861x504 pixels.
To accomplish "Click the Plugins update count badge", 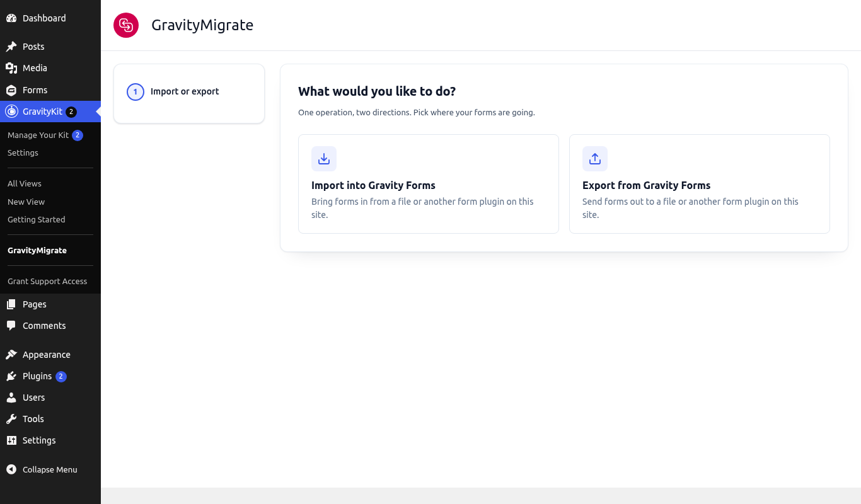I will click(61, 377).
